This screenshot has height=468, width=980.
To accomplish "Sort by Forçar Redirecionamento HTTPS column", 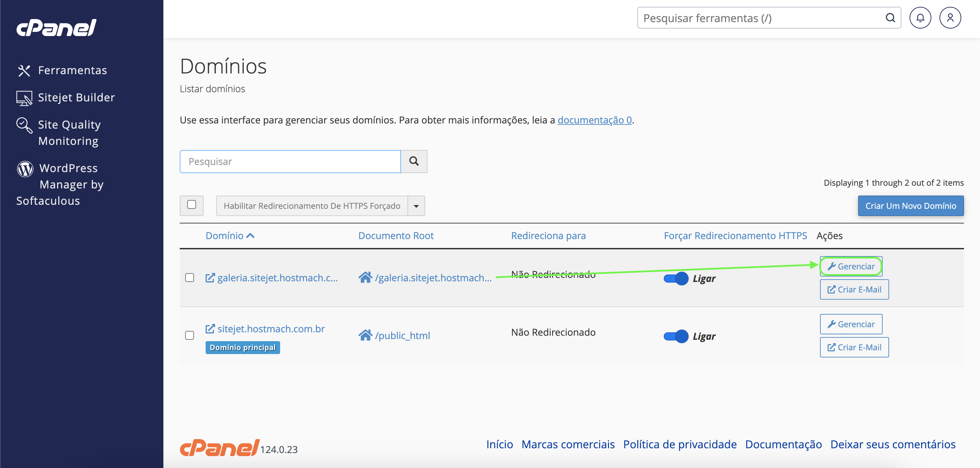I will tap(735, 236).
